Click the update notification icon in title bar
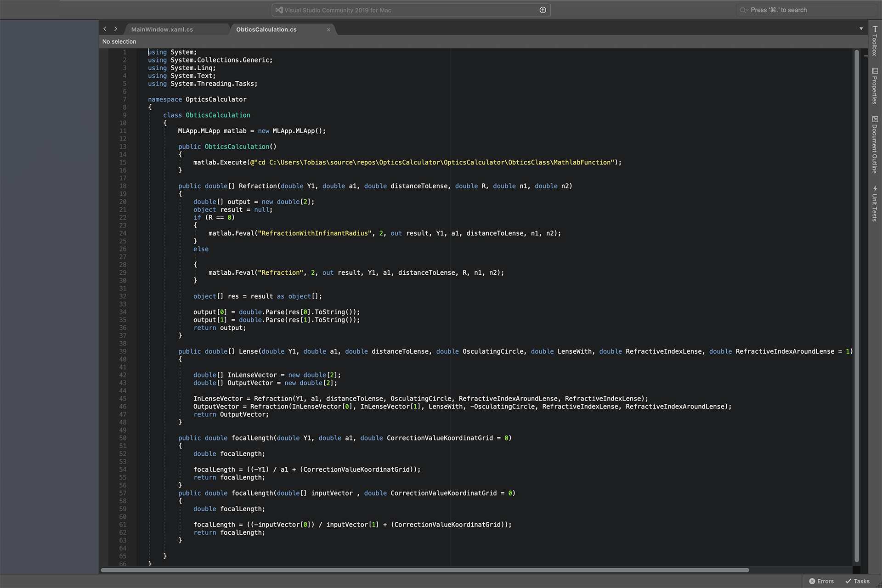Image resolution: width=882 pixels, height=588 pixels. (543, 10)
